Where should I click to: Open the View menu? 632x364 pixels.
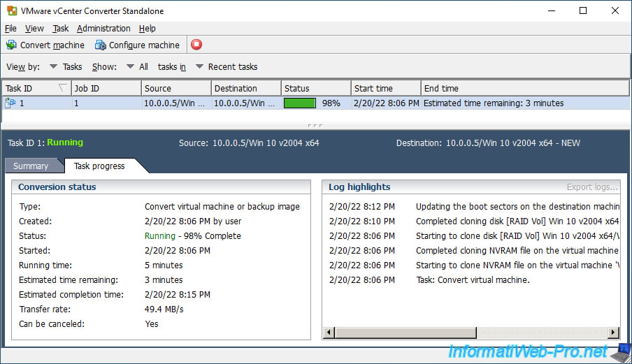pos(34,29)
